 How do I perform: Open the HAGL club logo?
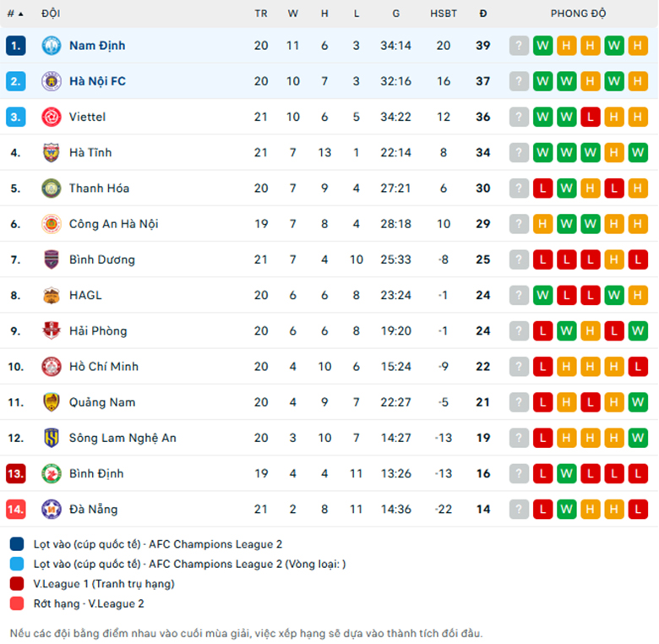coord(52,295)
